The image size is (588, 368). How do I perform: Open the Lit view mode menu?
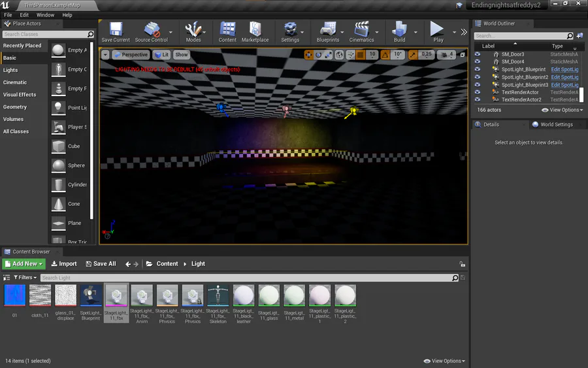161,55
